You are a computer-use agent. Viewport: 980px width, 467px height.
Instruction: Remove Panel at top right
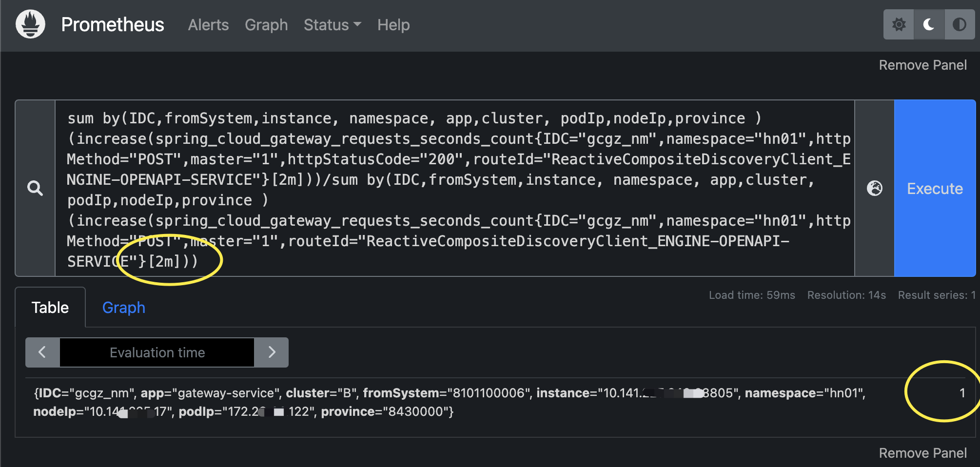pos(922,65)
